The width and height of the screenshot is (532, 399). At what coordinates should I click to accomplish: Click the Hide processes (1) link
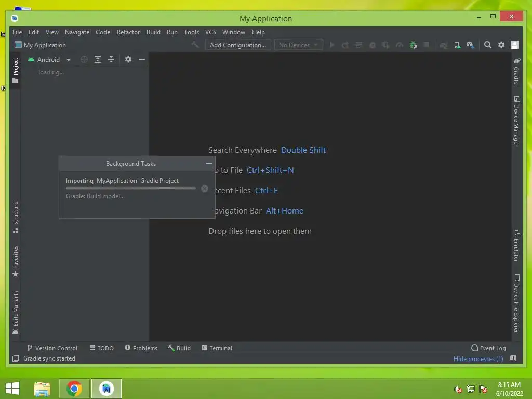click(478, 358)
